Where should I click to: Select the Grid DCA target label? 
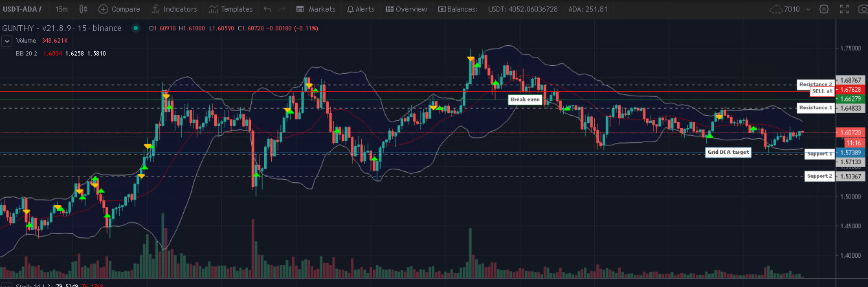[x=728, y=153]
